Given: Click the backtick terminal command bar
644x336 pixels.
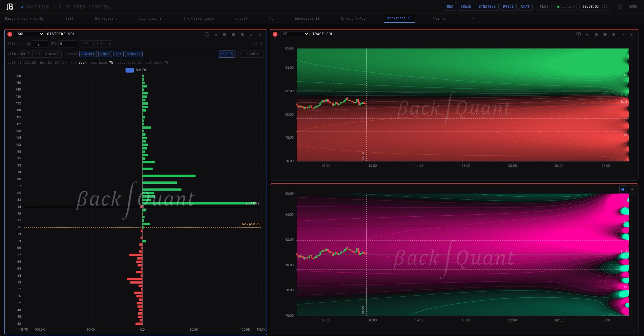Looking at the screenshot, I should pyautogui.click(x=69, y=7).
